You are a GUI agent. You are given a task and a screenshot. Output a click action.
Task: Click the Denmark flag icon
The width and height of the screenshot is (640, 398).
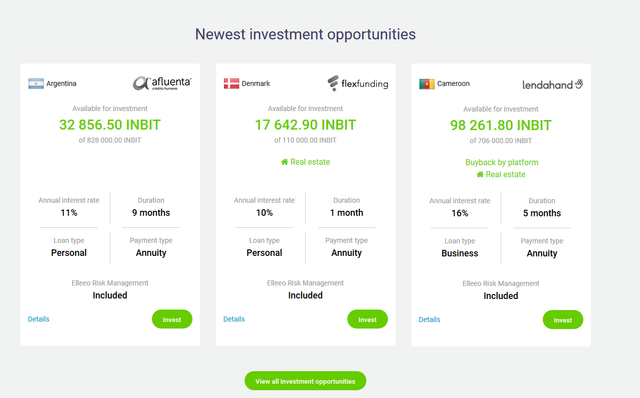click(231, 83)
